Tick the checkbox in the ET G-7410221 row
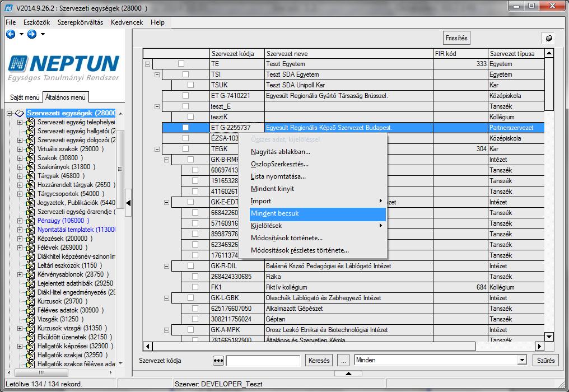The height and width of the screenshot is (392, 569). pyautogui.click(x=186, y=96)
